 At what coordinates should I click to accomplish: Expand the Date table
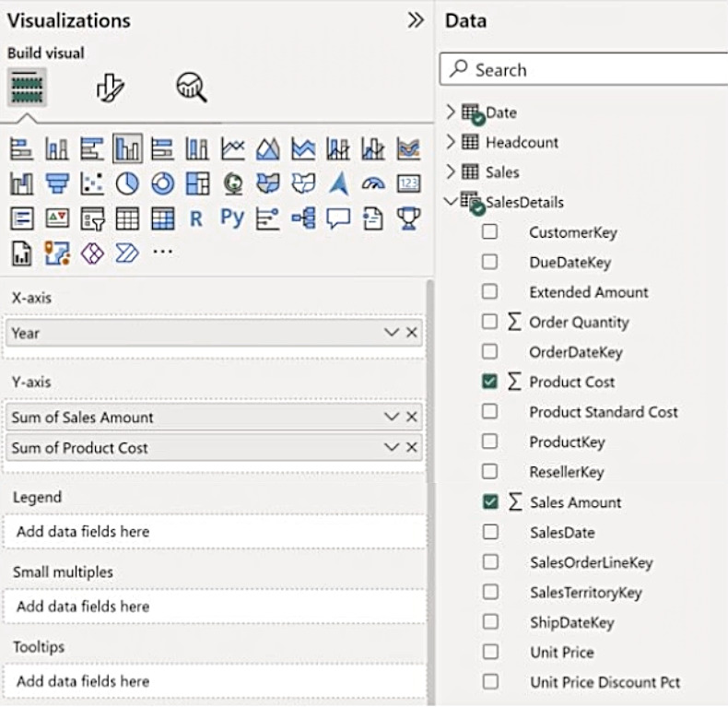(451, 112)
